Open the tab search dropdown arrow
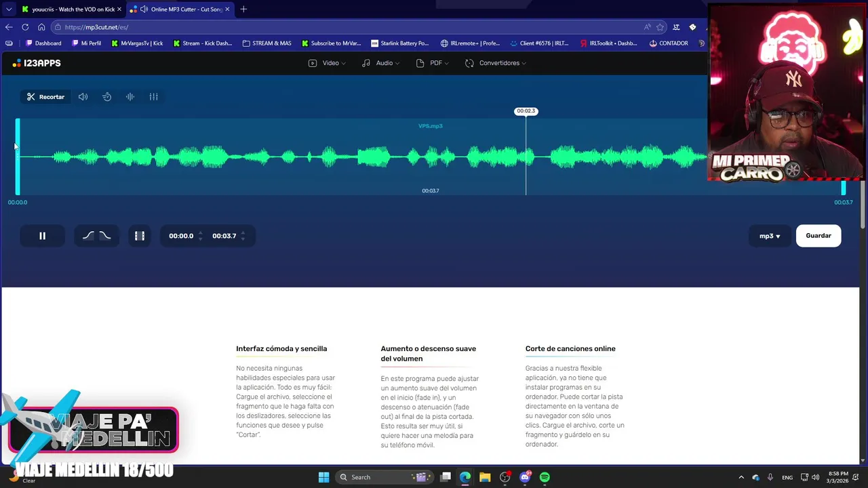Image resolution: width=868 pixels, height=488 pixels. (8, 9)
